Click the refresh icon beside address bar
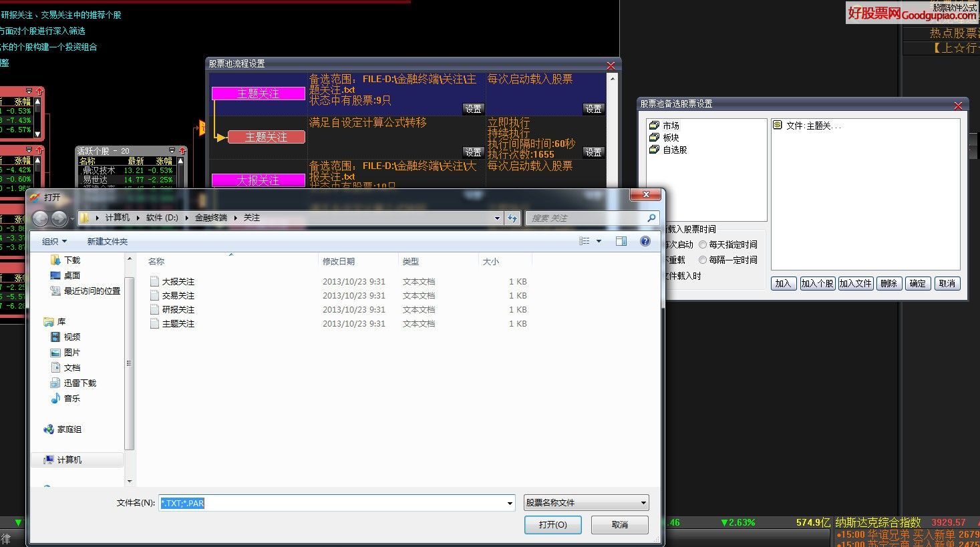This screenshot has height=547, width=980. point(512,218)
